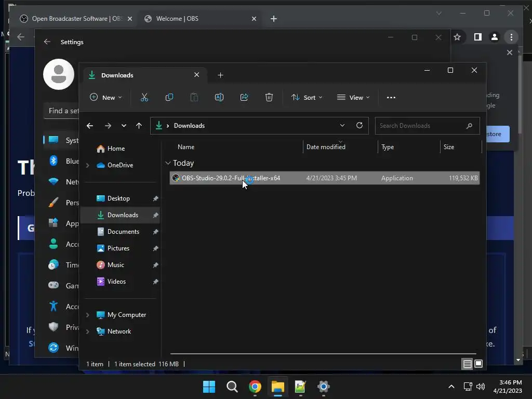Viewport: 532px width, 399px height.
Task: Open the notepad-style app in the taskbar
Action: [x=300, y=387]
